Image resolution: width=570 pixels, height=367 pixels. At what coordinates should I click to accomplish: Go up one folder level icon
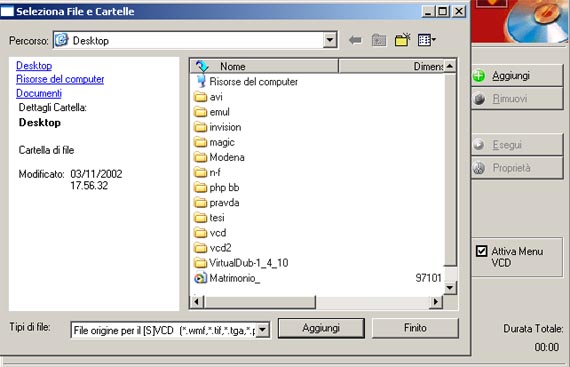pos(379,40)
